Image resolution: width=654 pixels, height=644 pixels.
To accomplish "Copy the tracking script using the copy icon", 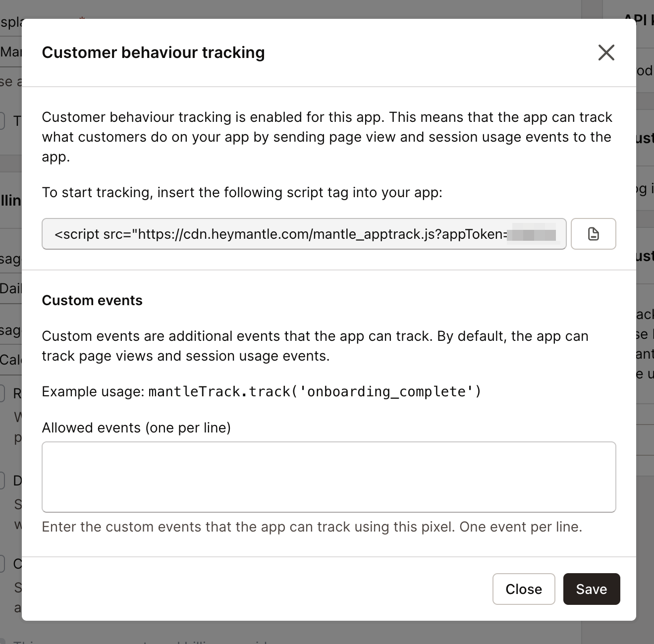I will point(593,234).
